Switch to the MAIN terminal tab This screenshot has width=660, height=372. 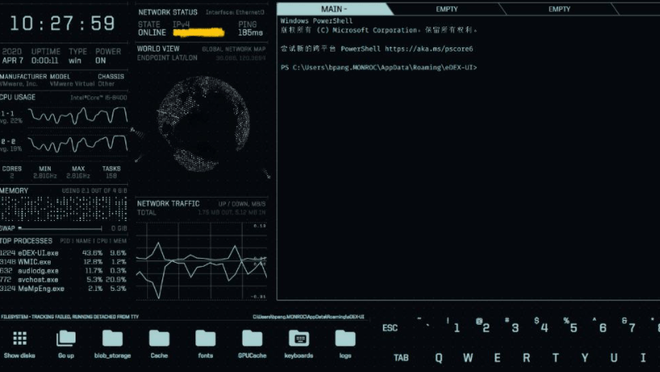pyautogui.click(x=334, y=9)
